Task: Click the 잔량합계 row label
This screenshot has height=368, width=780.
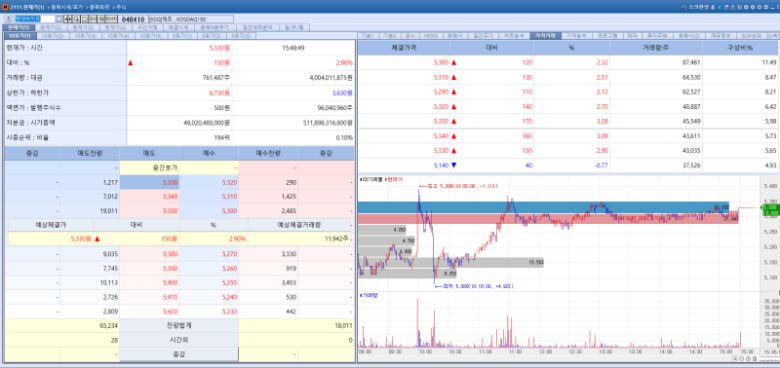Action: point(179,325)
